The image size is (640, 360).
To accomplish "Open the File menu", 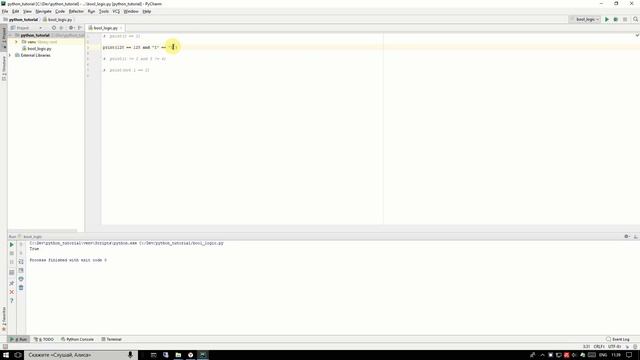I will pos(5,11).
